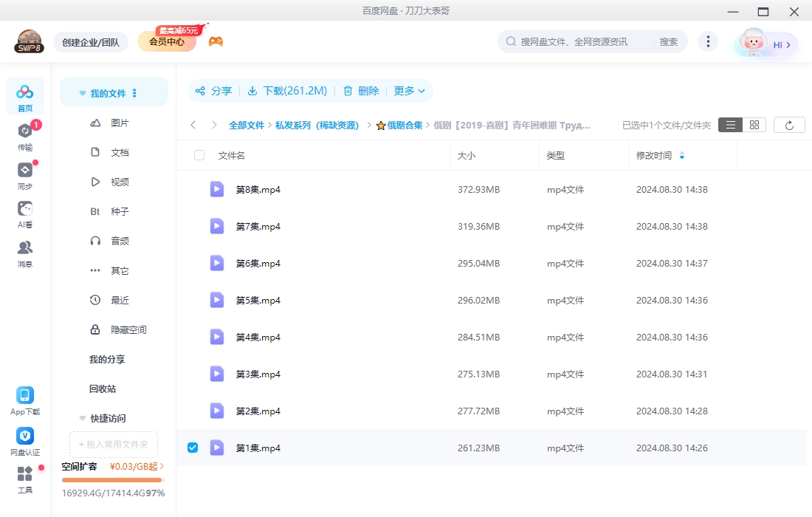Switch to grid view icon
This screenshot has width=812, height=517.
754,125
